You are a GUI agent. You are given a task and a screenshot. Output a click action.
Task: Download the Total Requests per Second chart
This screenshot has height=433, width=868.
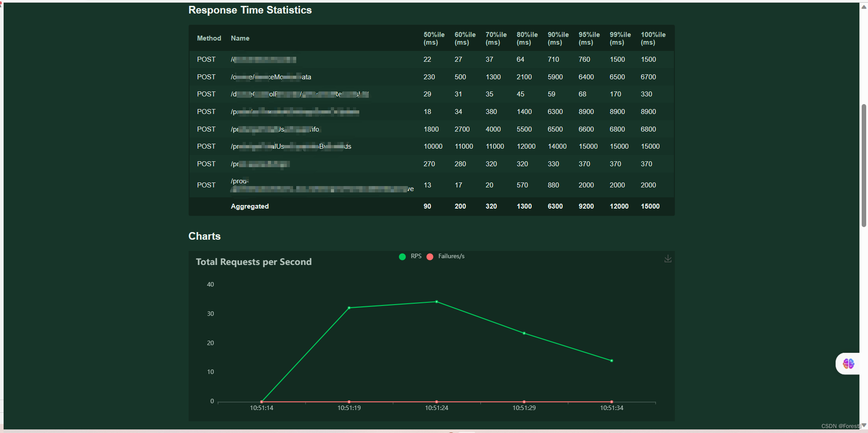pos(668,259)
